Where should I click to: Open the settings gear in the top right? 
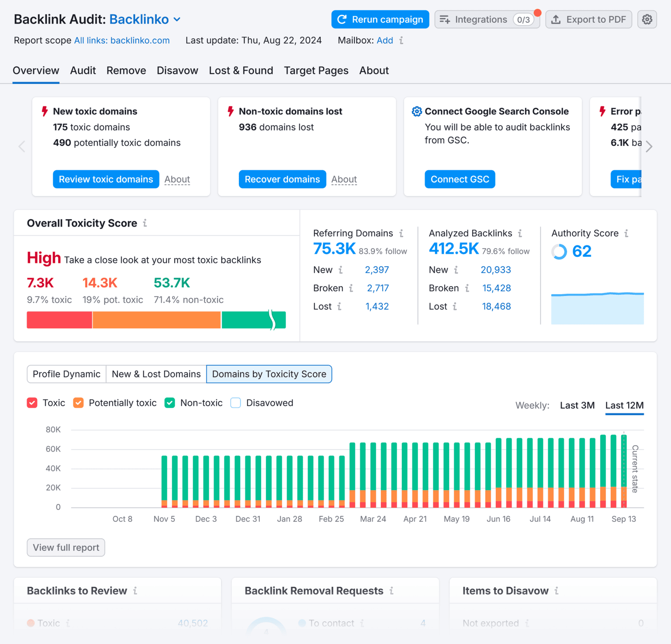coord(647,19)
